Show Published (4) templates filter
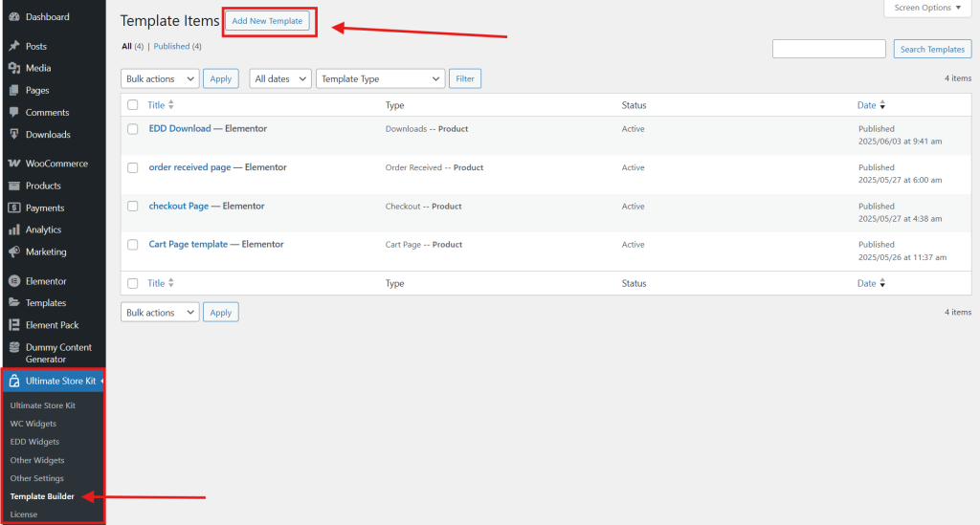The image size is (980, 525). (177, 46)
